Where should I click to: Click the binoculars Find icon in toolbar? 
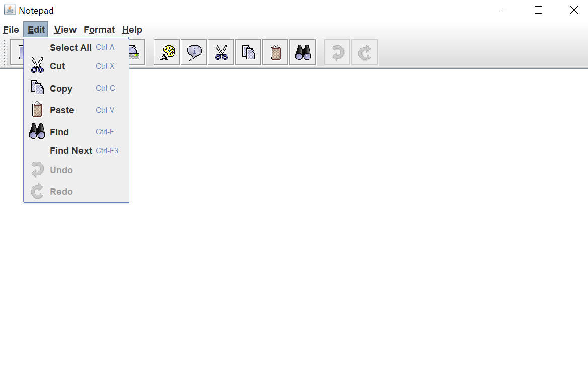pyautogui.click(x=303, y=52)
